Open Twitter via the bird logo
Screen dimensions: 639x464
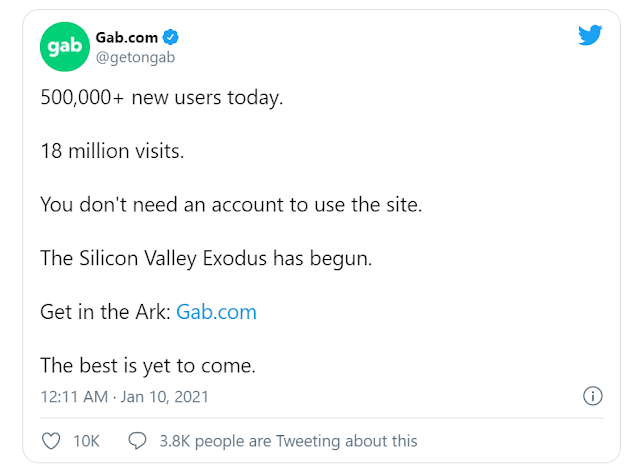(590, 35)
